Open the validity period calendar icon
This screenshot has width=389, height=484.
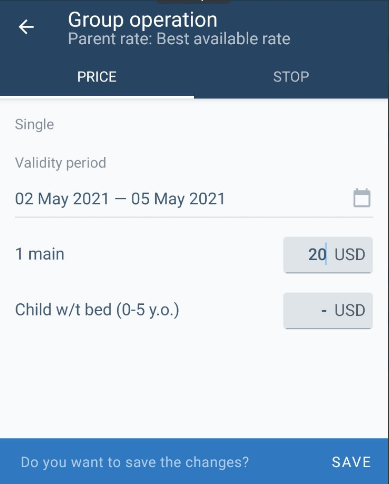click(x=362, y=198)
